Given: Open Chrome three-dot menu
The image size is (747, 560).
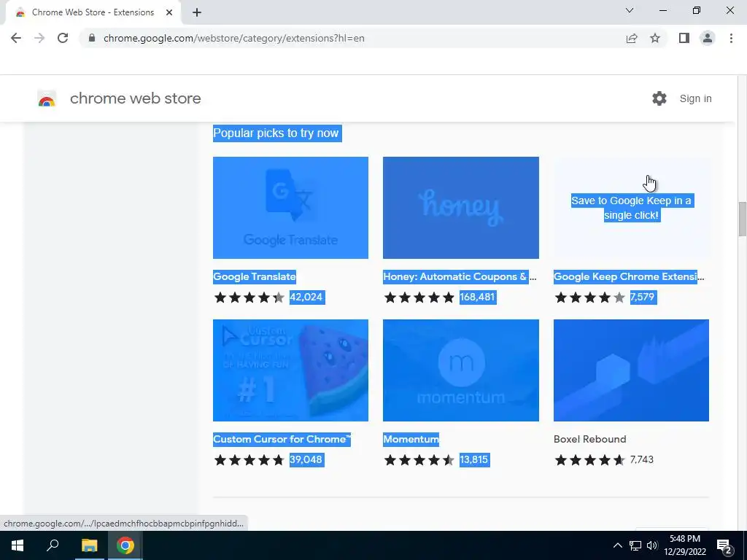Looking at the screenshot, I should coord(731,38).
